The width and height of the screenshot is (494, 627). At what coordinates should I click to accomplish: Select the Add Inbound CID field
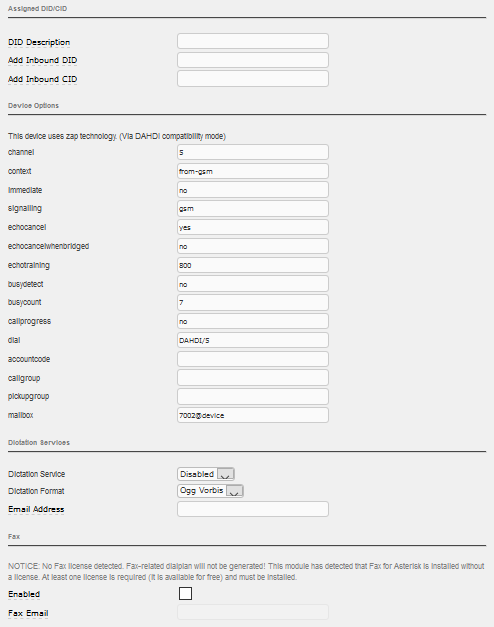[253, 79]
